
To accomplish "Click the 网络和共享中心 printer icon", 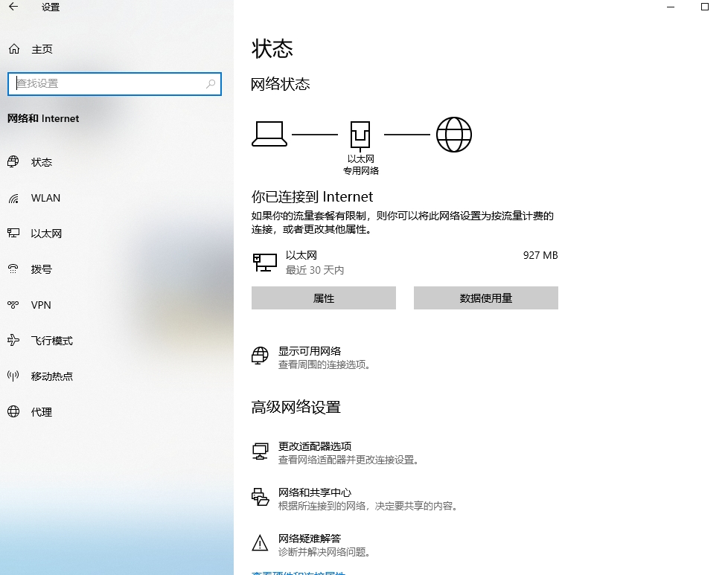I will click(260, 497).
